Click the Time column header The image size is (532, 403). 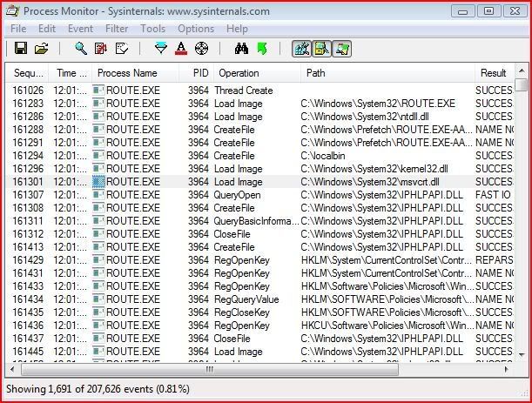click(71, 73)
